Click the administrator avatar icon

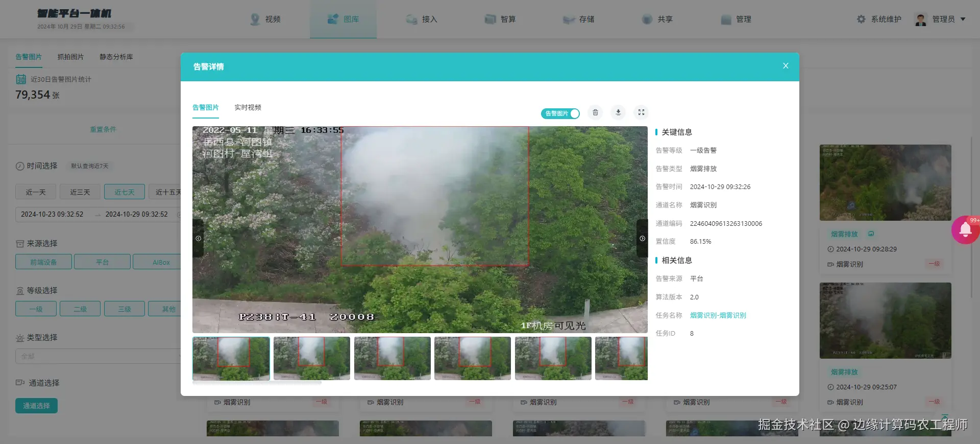[x=921, y=19]
